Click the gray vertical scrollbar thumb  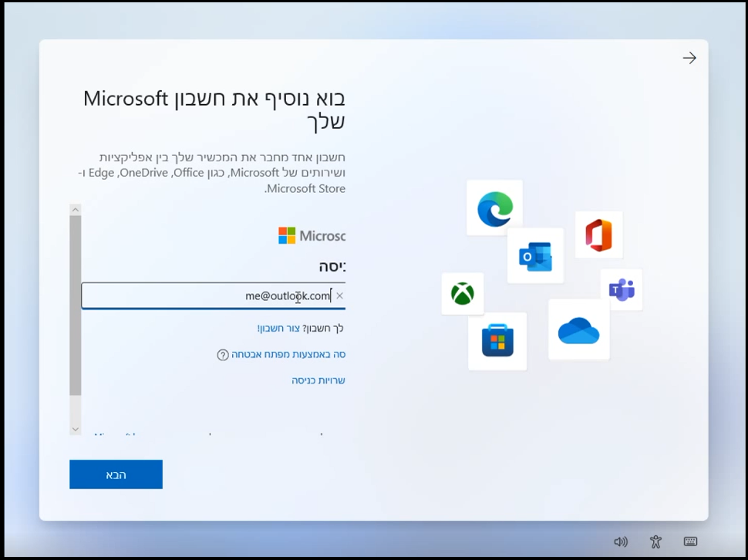(76, 305)
